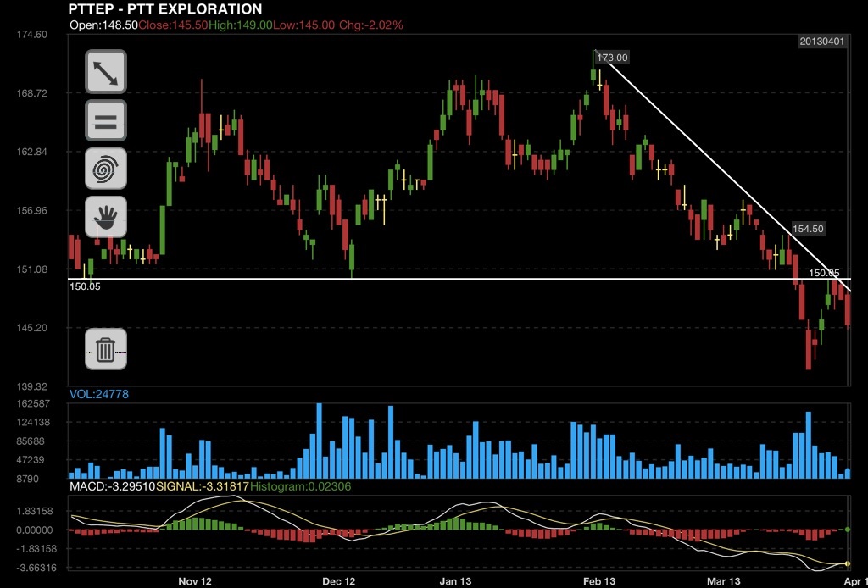Click the -3.66316 MACD axis label
This screenshot has height=588, width=868.
(x=36, y=568)
